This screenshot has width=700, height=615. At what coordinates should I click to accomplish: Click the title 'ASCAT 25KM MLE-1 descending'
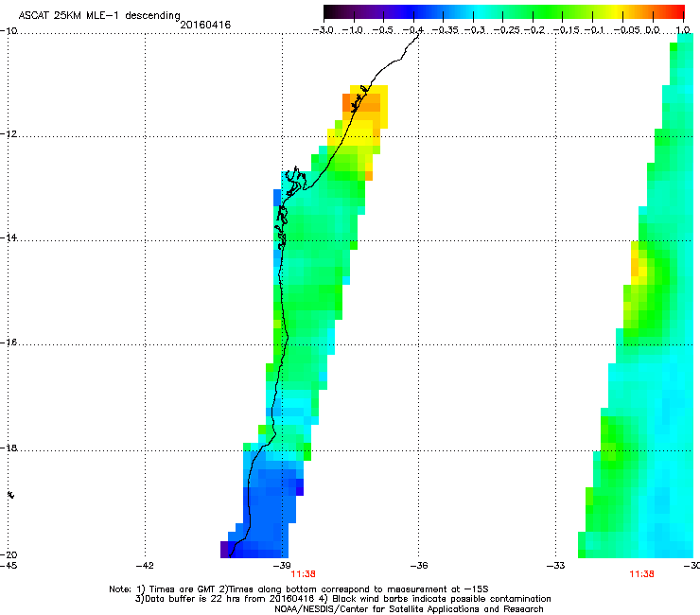99,16
